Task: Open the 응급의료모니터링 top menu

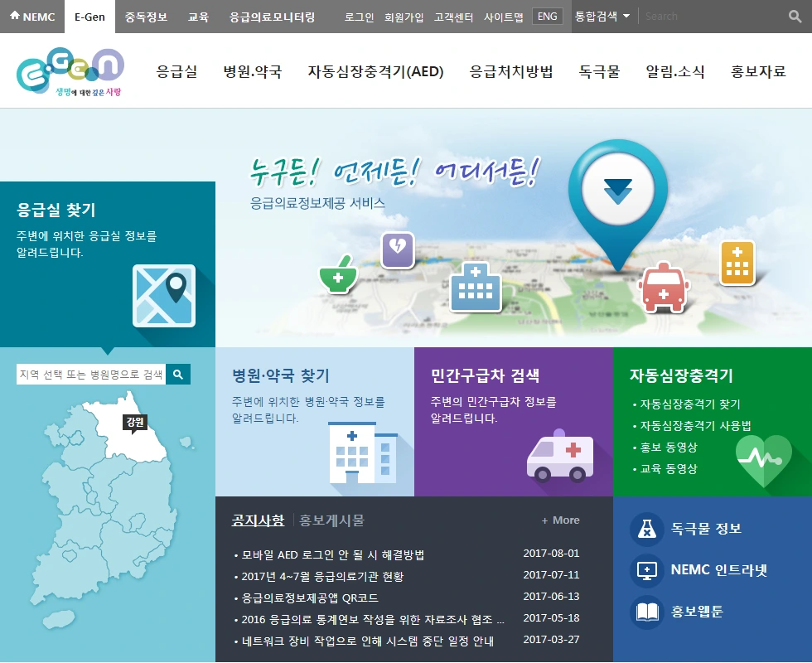Action: tap(273, 17)
